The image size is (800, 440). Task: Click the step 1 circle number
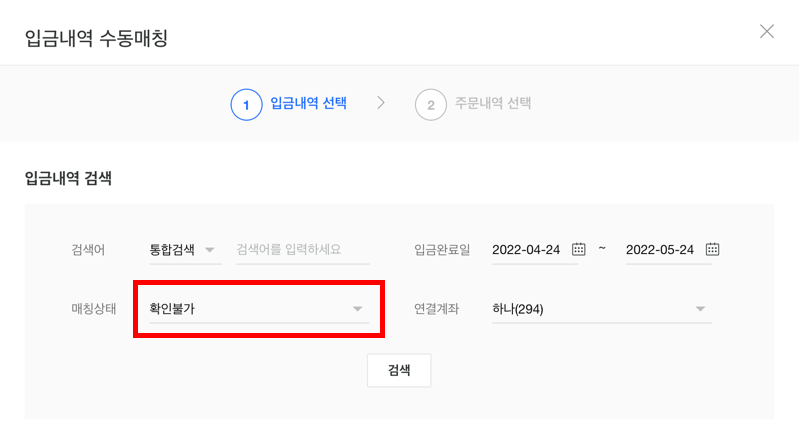246,104
